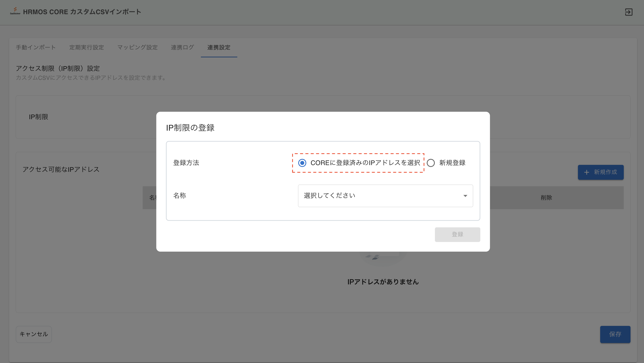Click the plus icon on 新規作成 button
The image size is (644, 363).
[x=586, y=172]
